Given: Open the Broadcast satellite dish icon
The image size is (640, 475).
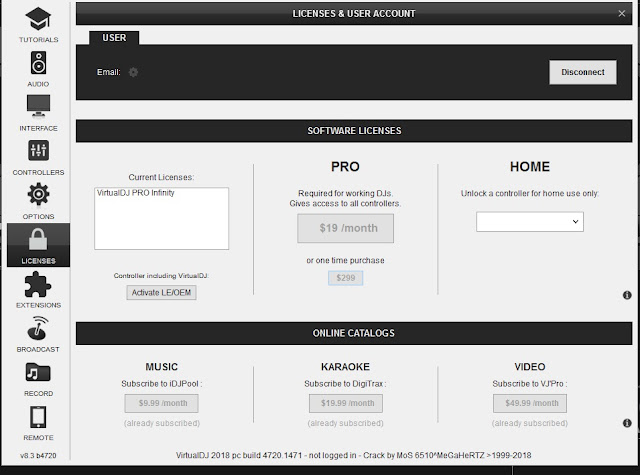Looking at the screenshot, I should (x=38, y=329).
